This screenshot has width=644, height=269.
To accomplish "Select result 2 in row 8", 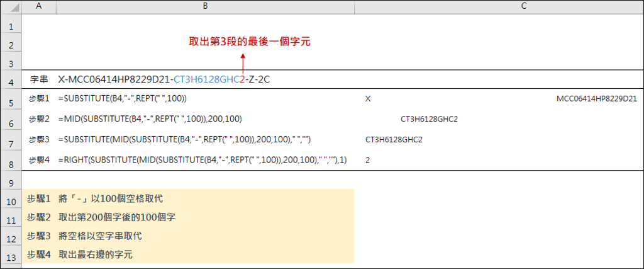I will click(367, 159).
